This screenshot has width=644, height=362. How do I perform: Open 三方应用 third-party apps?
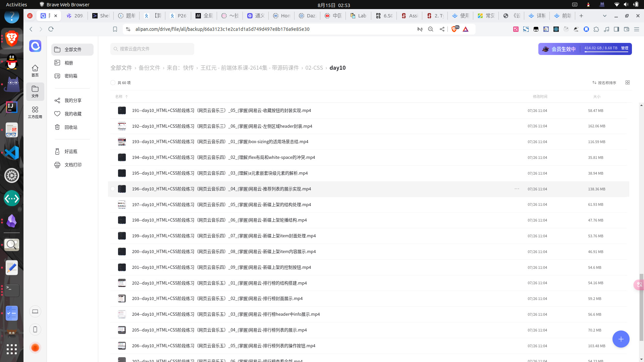35,112
